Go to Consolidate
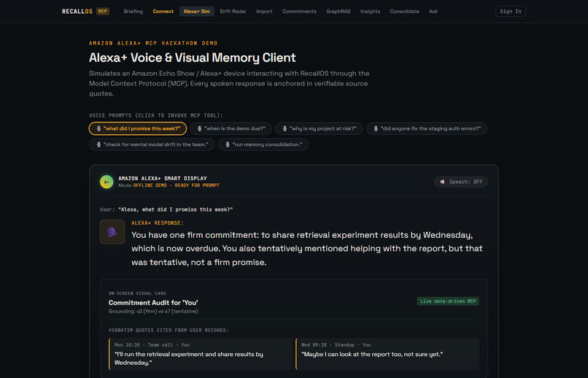The height and width of the screenshot is (378, 588). coord(404,11)
